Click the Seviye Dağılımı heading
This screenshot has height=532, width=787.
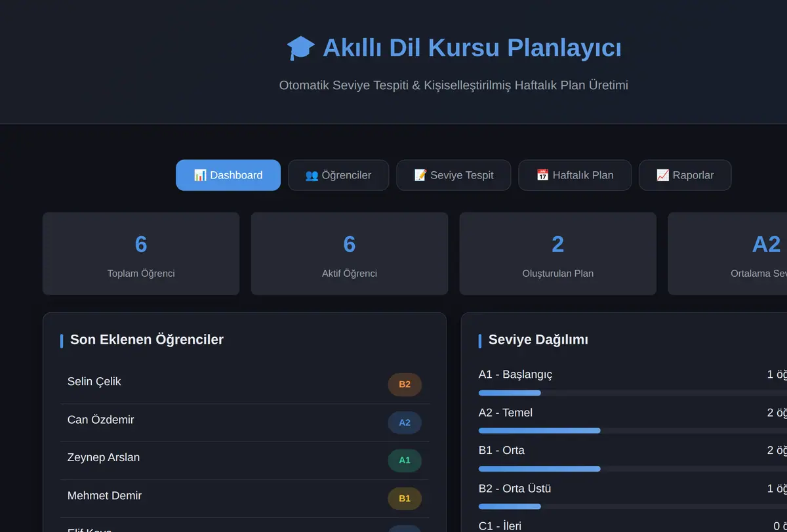point(538,340)
